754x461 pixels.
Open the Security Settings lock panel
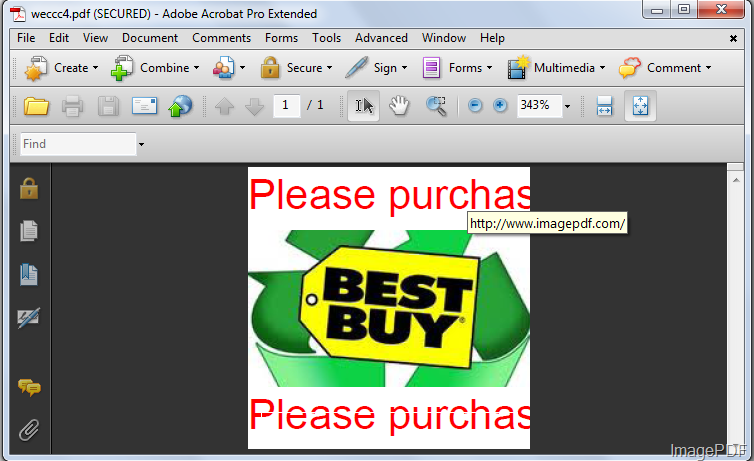(29, 188)
